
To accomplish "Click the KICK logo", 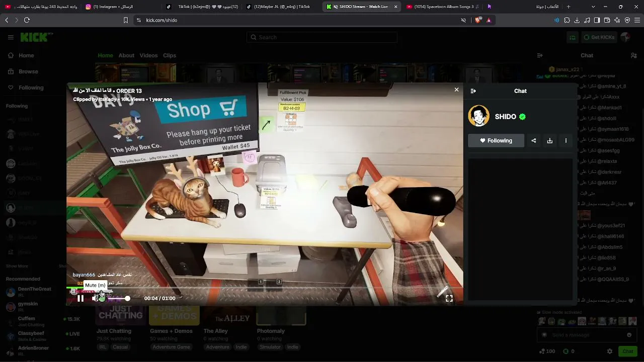I will [x=36, y=37].
